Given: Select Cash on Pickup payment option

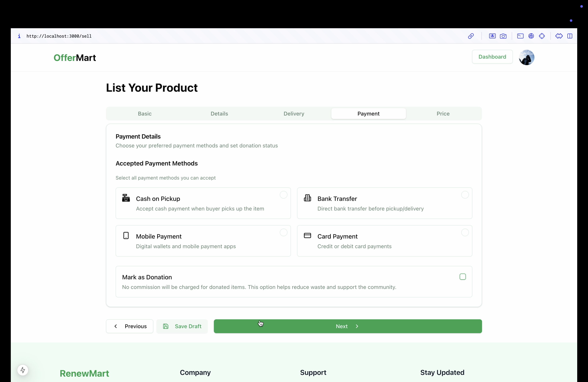Looking at the screenshot, I should tap(283, 195).
